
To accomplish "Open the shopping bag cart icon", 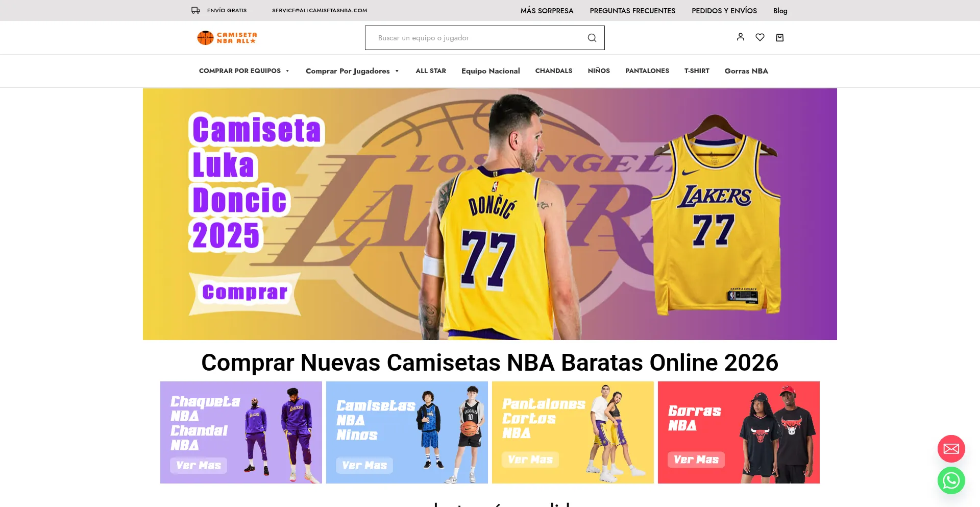I will [x=779, y=37].
